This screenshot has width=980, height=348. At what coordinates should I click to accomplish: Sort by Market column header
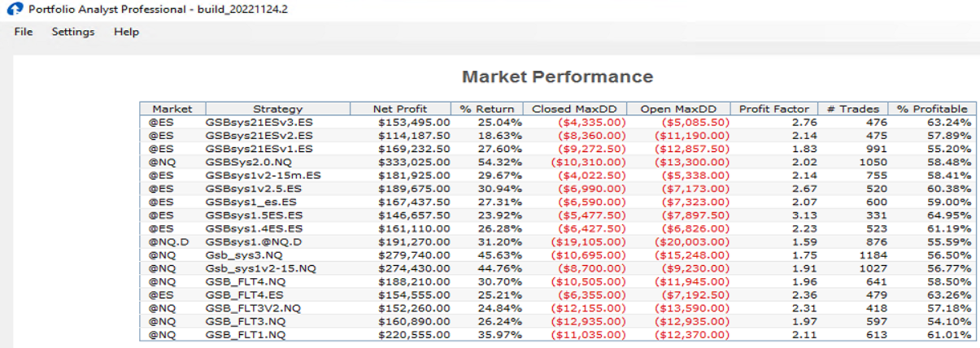pyautogui.click(x=172, y=109)
